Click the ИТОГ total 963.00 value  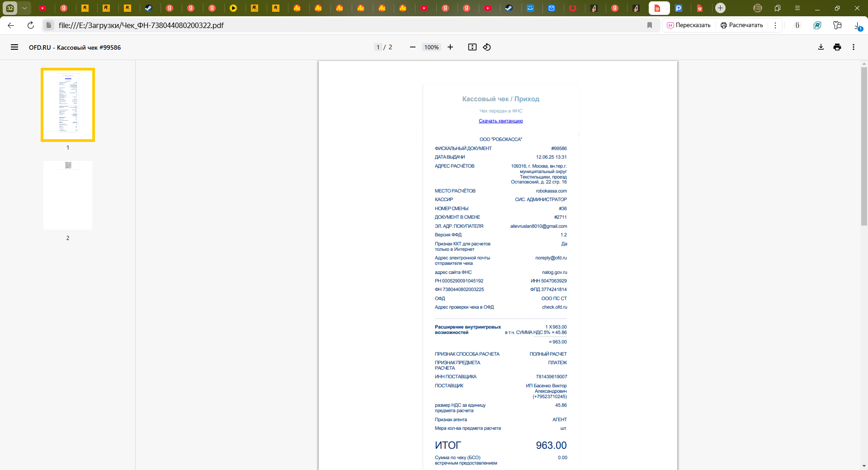(x=551, y=446)
